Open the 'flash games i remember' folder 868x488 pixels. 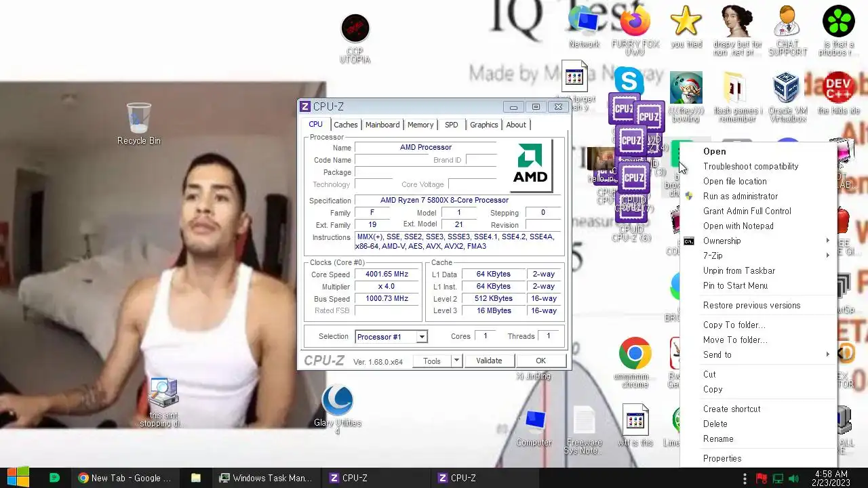click(737, 97)
